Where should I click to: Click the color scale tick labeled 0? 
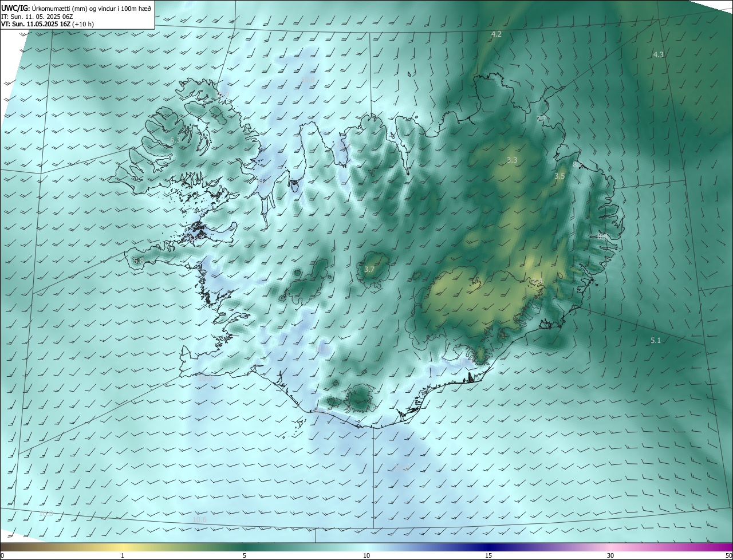(2, 555)
